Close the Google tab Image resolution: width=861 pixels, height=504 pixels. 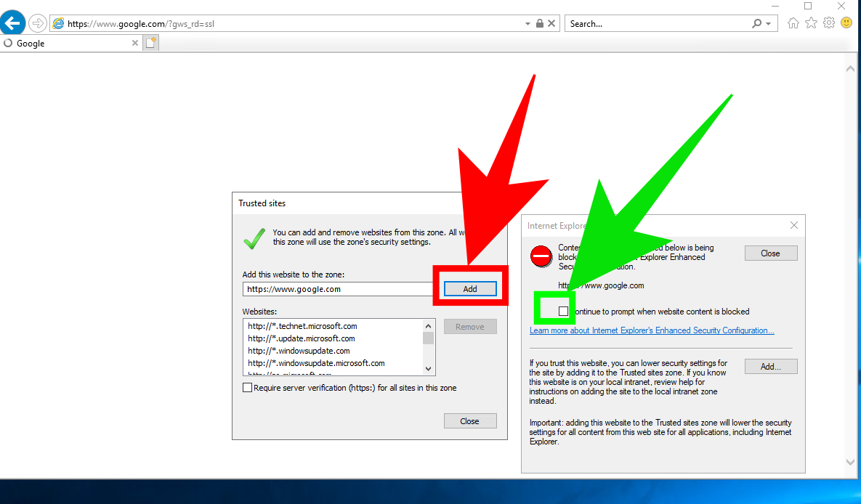[135, 43]
